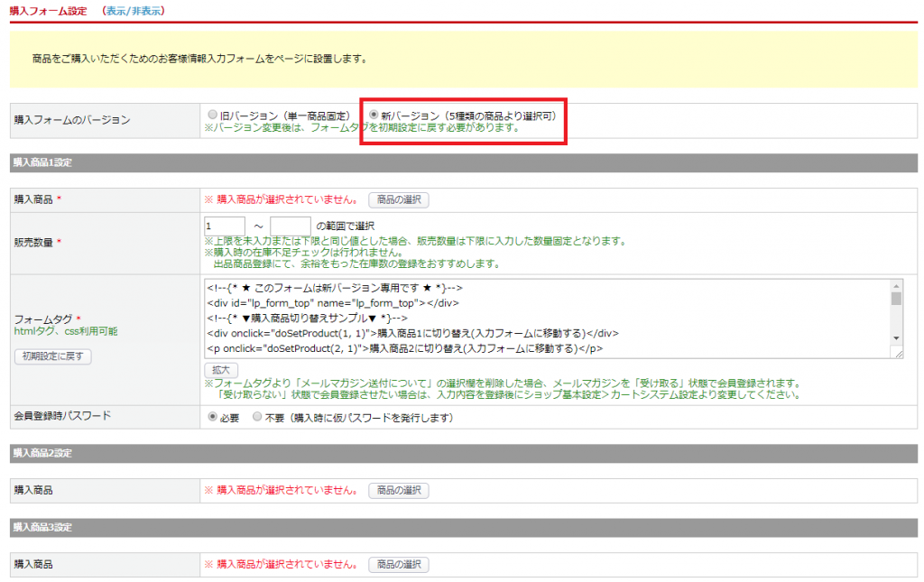This screenshot has width=924, height=582.
Task: Click the textarea resize grip corner
Action: (899, 354)
